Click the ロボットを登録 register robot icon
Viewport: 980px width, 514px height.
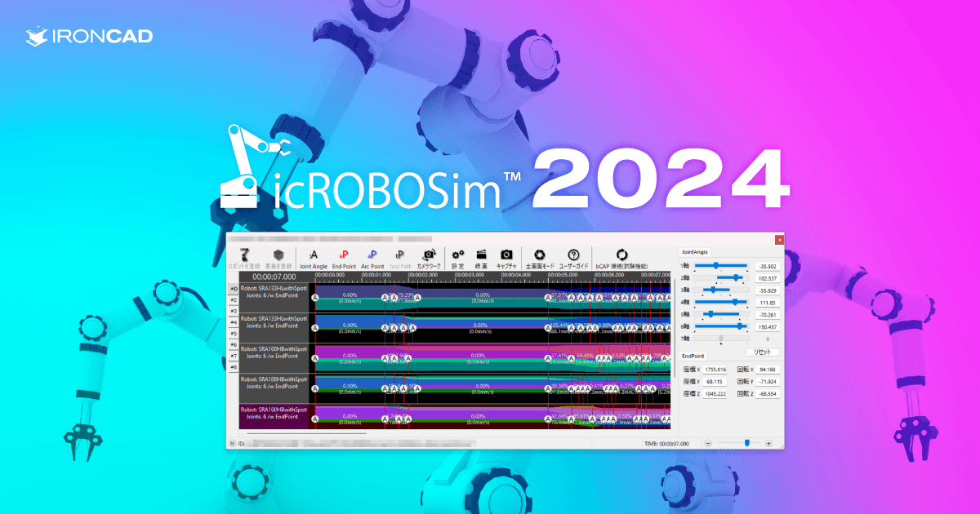tap(244, 254)
